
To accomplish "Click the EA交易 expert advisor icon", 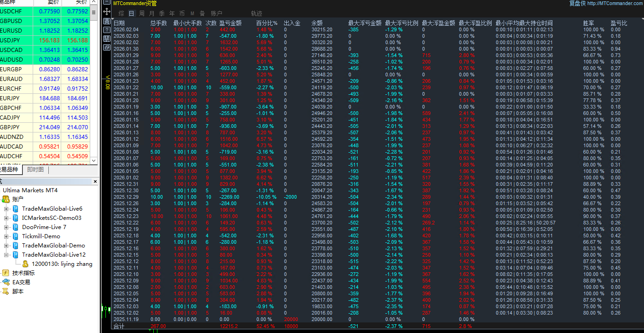I will (6, 282).
